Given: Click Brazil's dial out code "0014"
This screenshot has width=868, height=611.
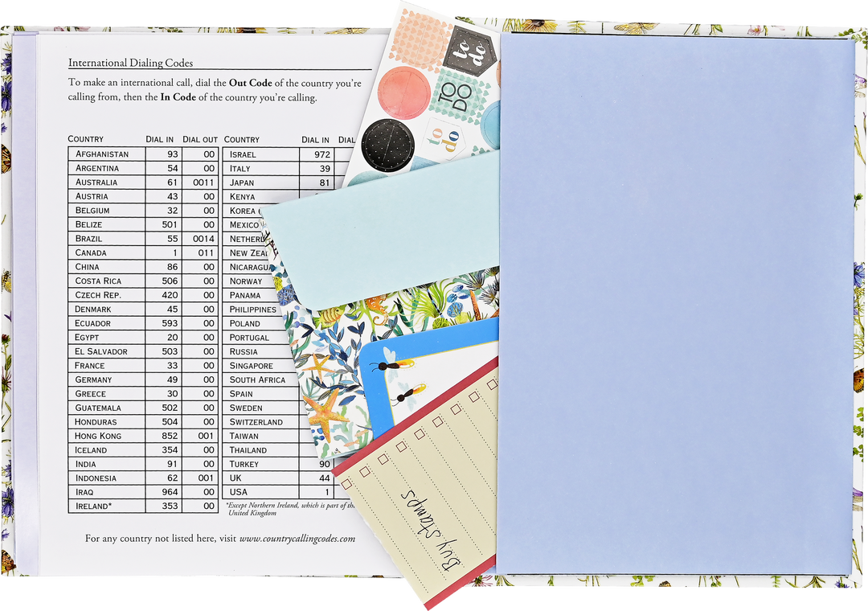Looking at the screenshot, I should tap(203, 239).
